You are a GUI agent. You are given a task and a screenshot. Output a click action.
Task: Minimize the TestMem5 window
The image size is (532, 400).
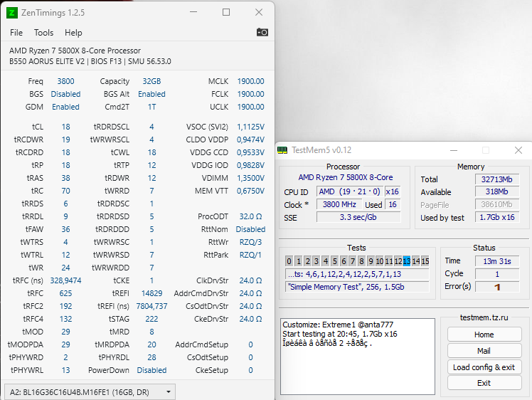[x=454, y=150]
